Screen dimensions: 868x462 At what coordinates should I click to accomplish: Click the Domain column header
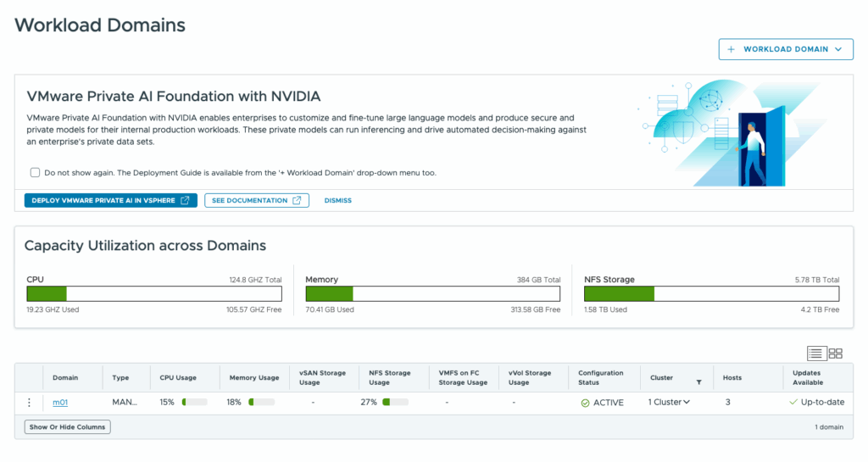point(65,377)
